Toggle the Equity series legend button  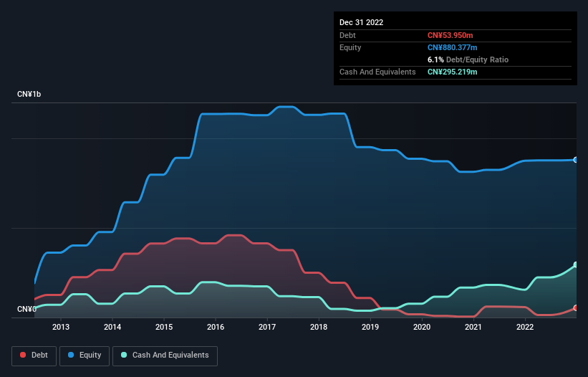point(85,355)
